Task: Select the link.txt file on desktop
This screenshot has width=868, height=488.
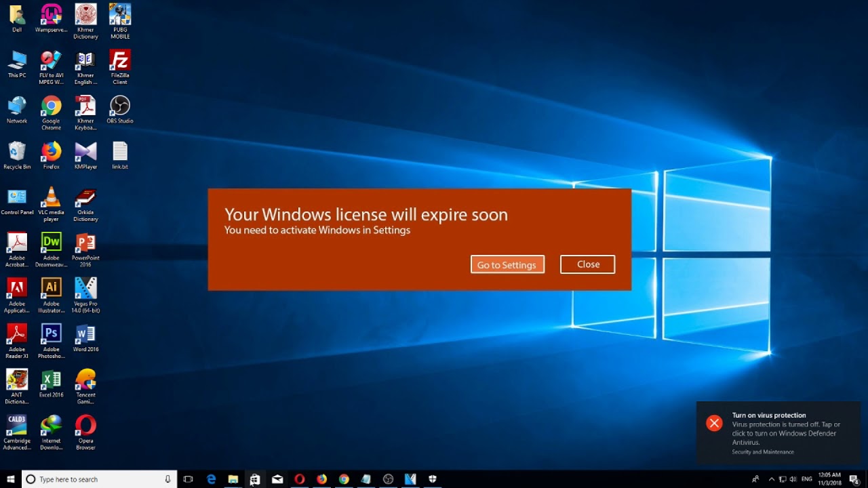Action: pyautogui.click(x=120, y=155)
